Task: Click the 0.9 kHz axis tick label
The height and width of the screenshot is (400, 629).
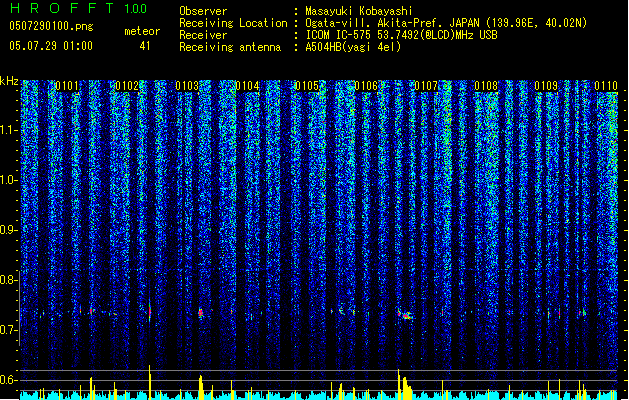Action: tap(8, 230)
